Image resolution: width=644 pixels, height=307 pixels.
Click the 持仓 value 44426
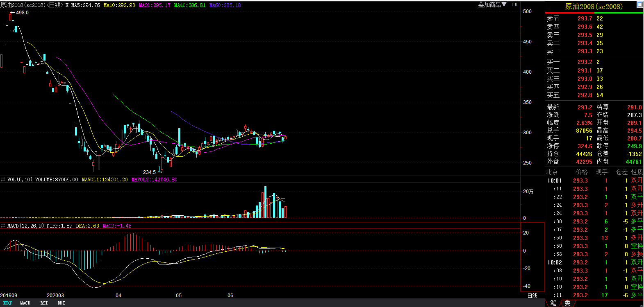point(584,154)
